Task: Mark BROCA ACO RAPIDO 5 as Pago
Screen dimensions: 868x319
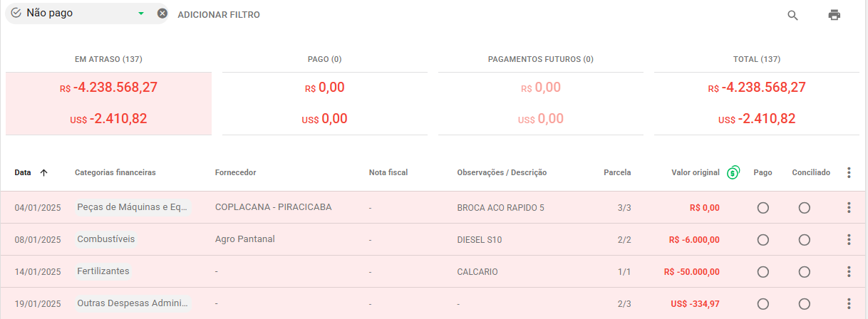Action: [763, 208]
